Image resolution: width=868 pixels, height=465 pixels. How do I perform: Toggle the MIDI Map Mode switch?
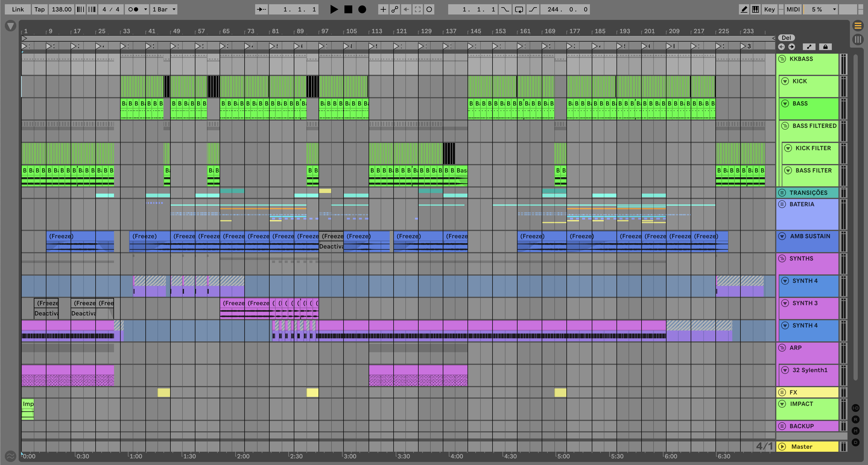793,9
